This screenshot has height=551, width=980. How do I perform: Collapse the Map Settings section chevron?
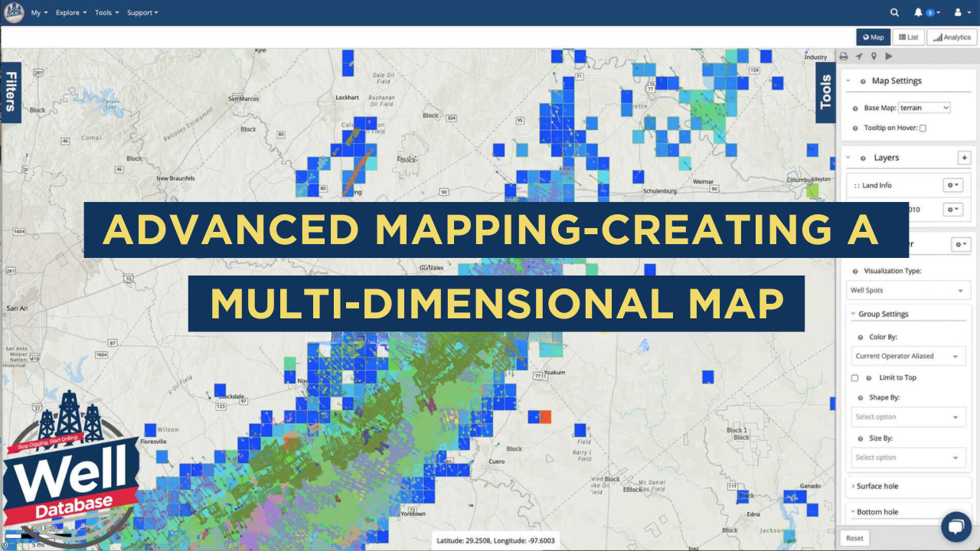point(850,80)
